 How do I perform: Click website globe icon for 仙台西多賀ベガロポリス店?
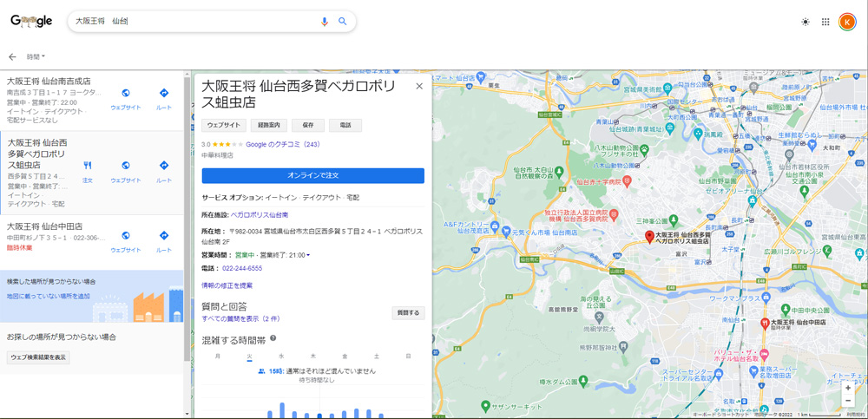pos(126,165)
